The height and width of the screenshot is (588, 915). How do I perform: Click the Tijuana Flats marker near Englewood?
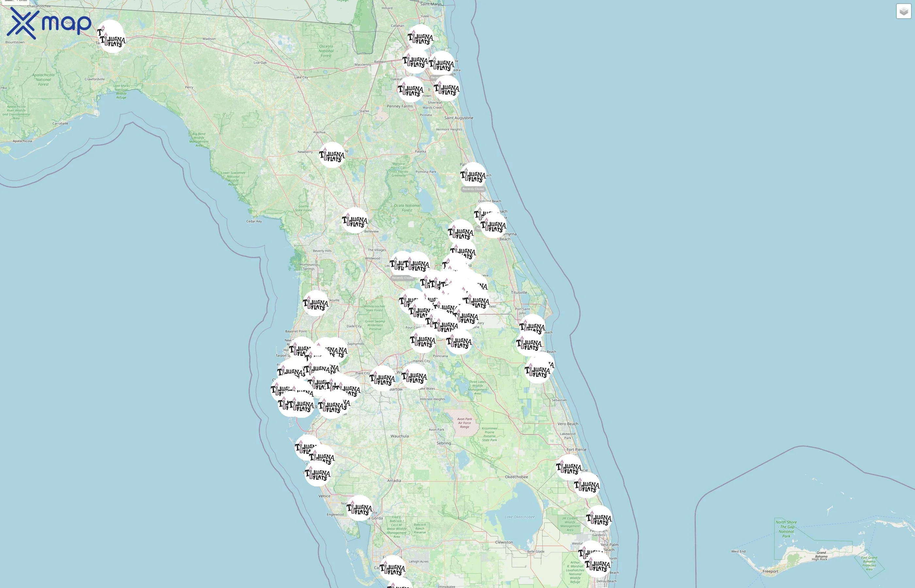coord(359,508)
